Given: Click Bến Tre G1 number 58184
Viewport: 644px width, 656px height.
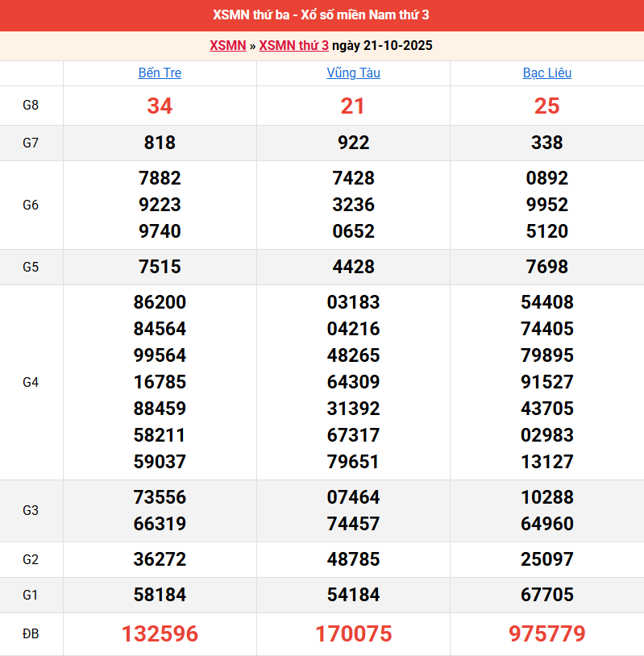Looking at the screenshot, I should [x=160, y=595].
